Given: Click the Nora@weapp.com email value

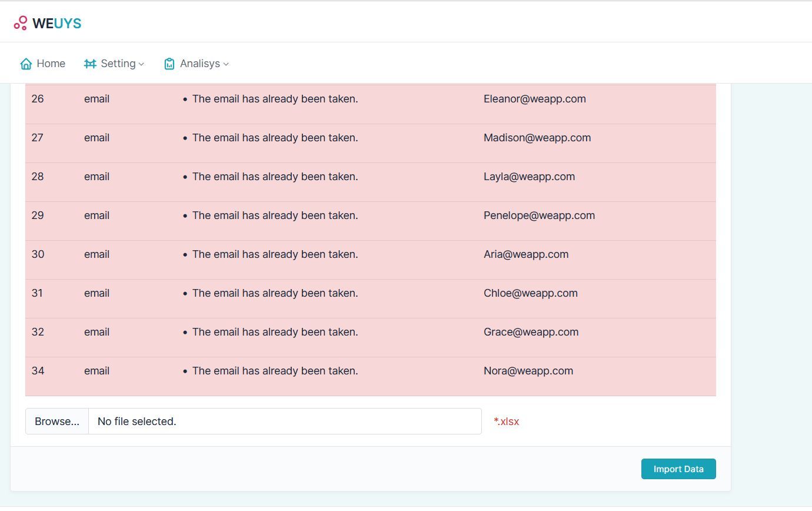Looking at the screenshot, I should [528, 371].
